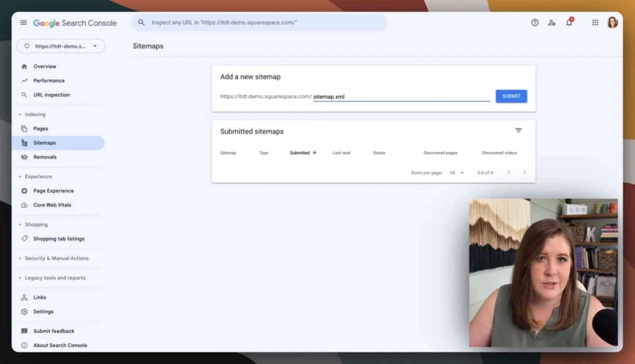The width and height of the screenshot is (635, 364).
Task: Click the Performance trend icon
Action: (24, 81)
